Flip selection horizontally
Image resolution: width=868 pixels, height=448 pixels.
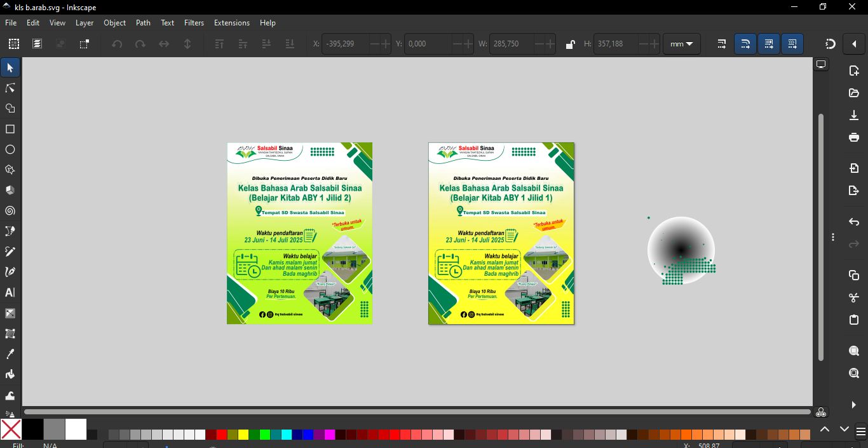pos(164,44)
